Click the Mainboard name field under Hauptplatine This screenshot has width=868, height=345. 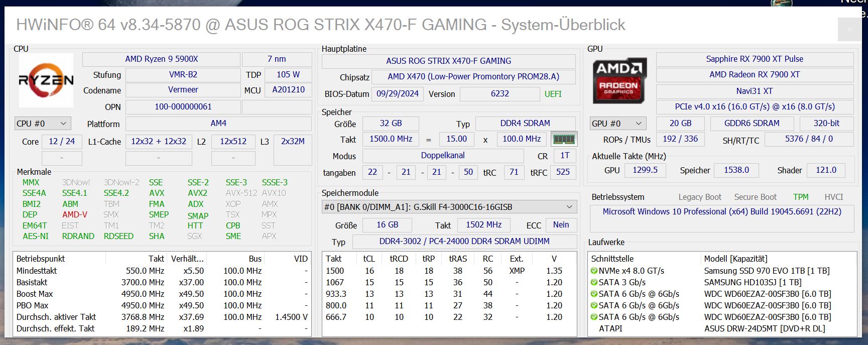(449, 61)
